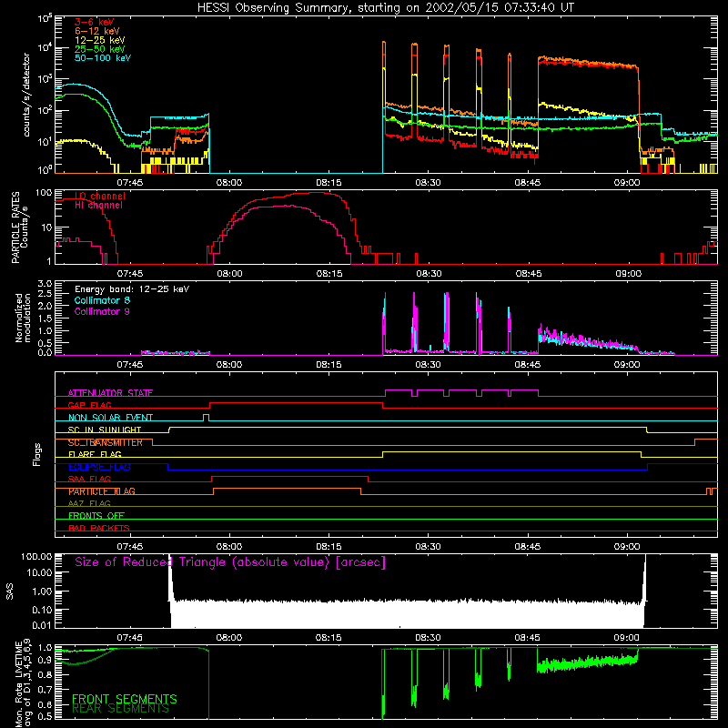The width and height of the screenshot is (728, 728).
Task: Click the HESSI Observing Summary title text
Action: click(x=386, y=8)
